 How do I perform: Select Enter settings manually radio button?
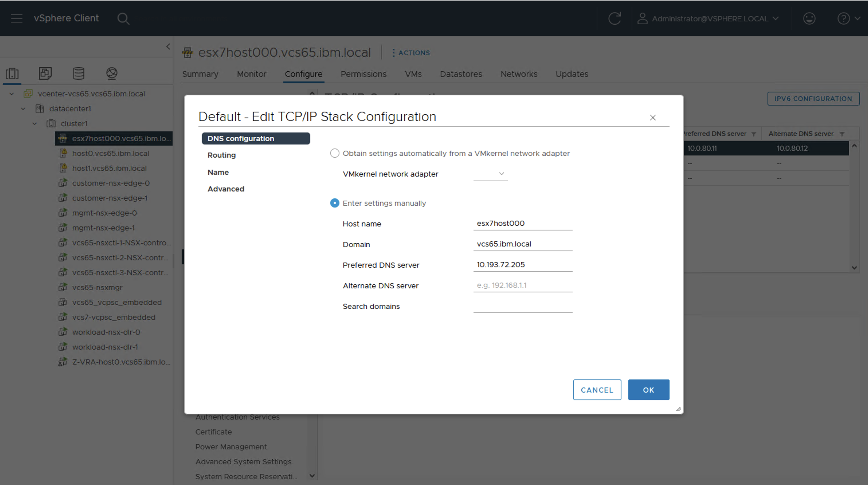point(334,203)
